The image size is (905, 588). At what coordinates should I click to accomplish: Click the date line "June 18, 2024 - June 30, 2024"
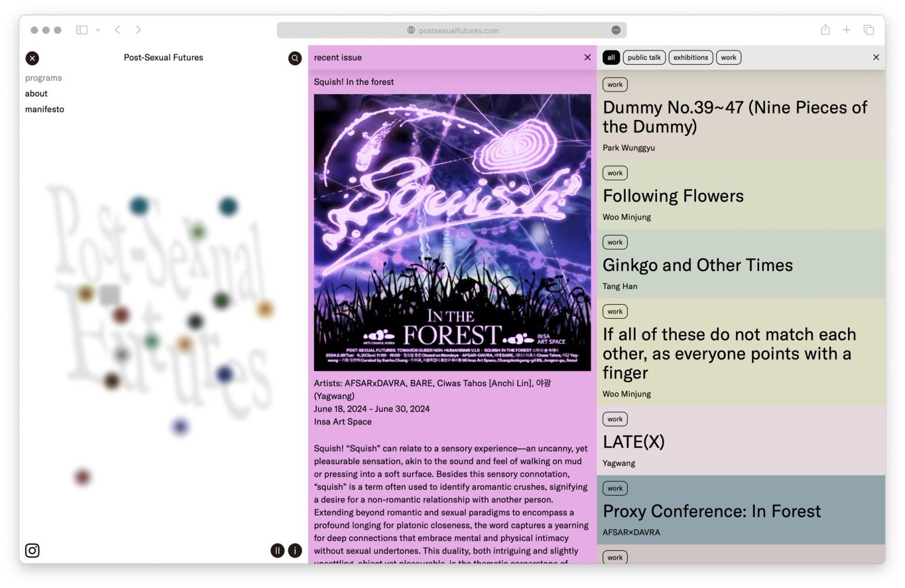[x=372, y=409]
